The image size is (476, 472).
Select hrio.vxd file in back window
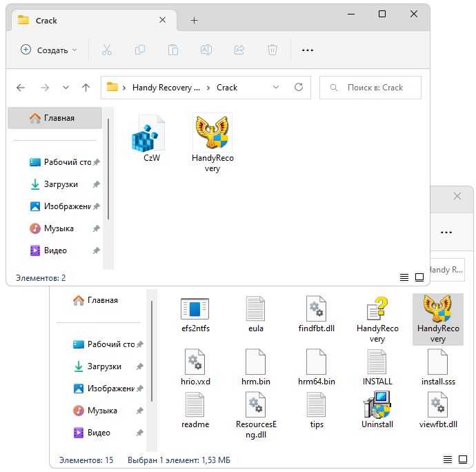195,367
